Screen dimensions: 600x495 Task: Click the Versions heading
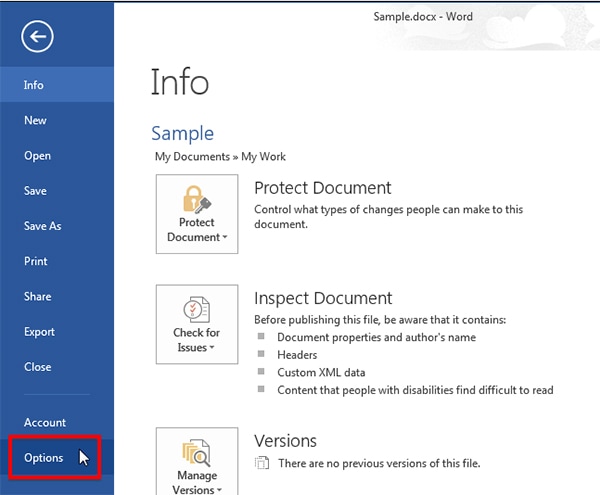tap(285, 441)
